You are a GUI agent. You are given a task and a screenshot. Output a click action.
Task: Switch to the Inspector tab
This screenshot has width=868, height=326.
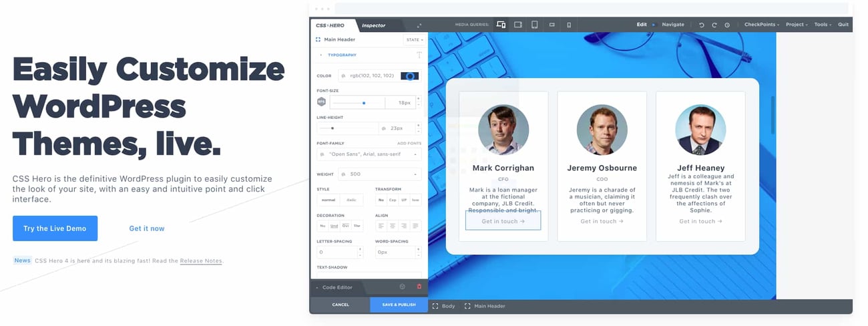pyautogui.click(x=373, y=25)
